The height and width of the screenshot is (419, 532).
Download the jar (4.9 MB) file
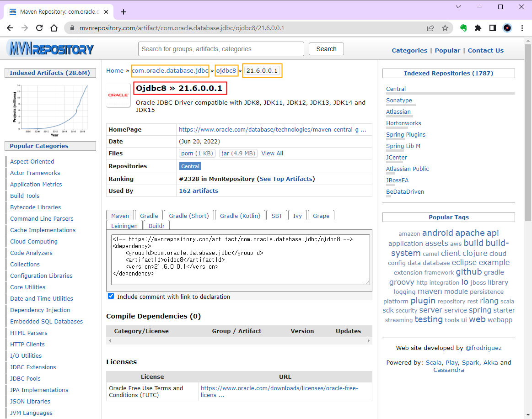click(x=238, y=153)
